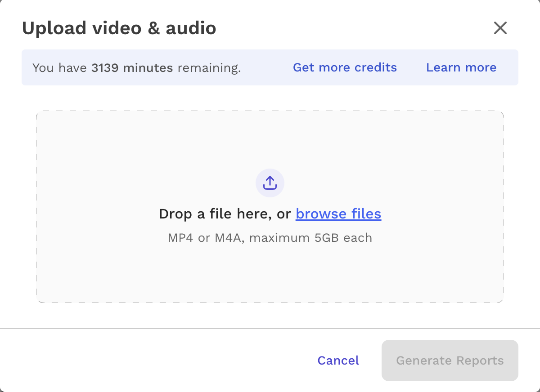This screenshot has width=540, height=392.
Task: Click the "Drop a file here, or" text
Action: pos(225,214)
